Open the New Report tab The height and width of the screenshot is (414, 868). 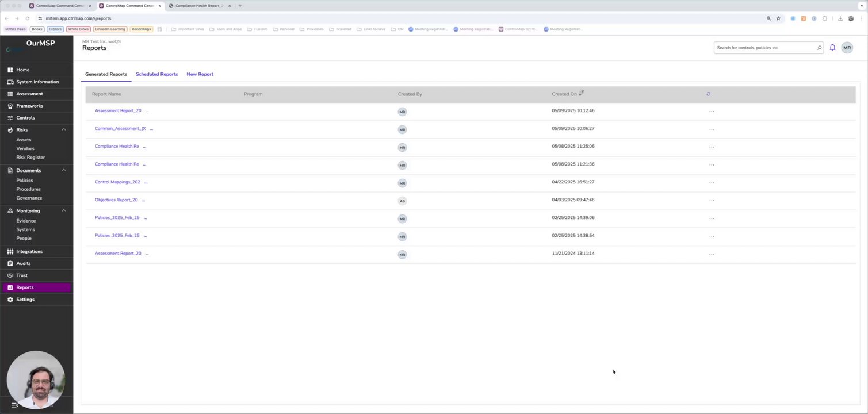(200, 74)
